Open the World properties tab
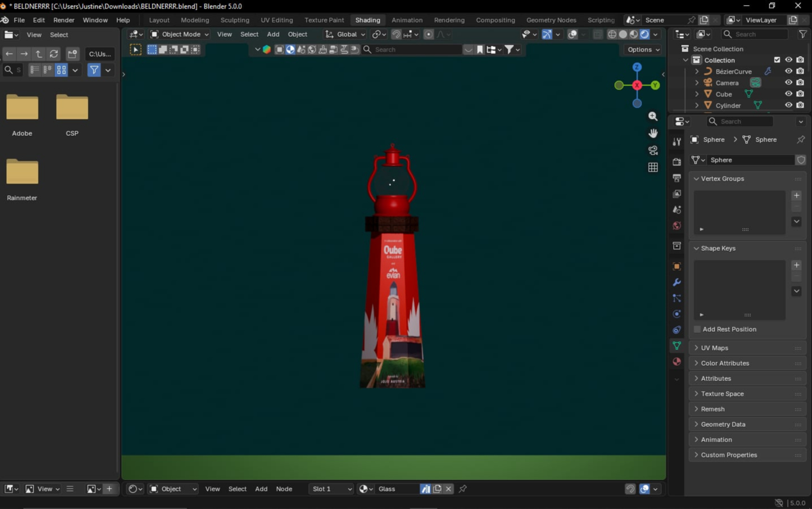 (x=677, y=225)
